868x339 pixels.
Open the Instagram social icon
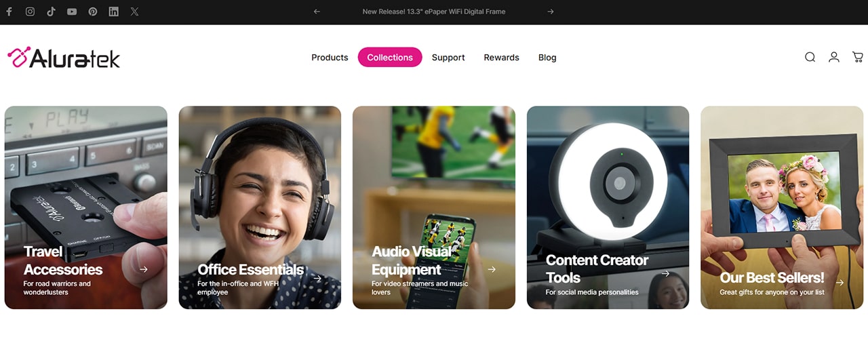coord(30,12)
